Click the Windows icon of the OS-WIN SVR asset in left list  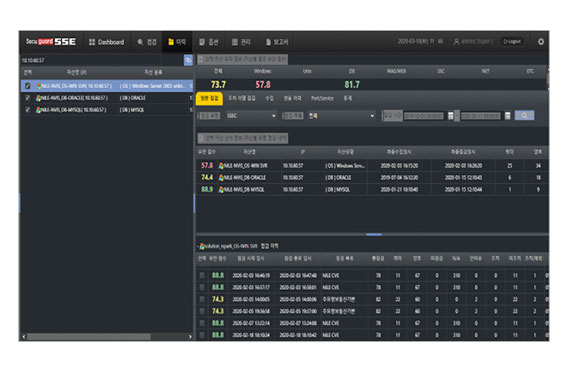[38, 86]
